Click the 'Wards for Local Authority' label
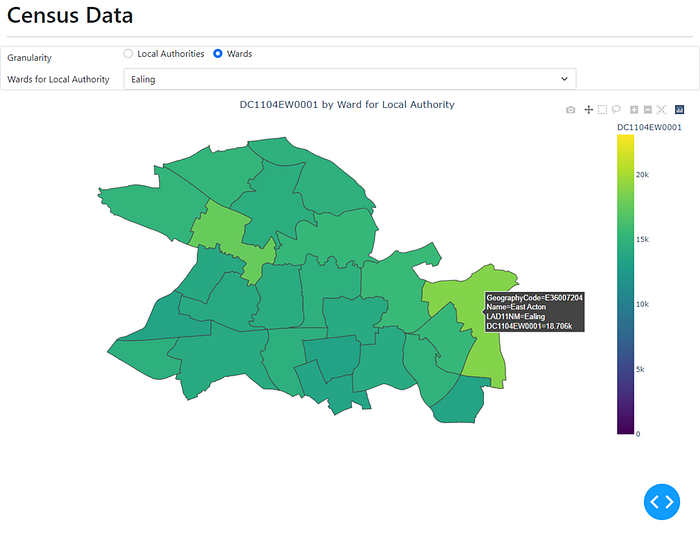This screenshot has height=540, width=700. point(58,79)
